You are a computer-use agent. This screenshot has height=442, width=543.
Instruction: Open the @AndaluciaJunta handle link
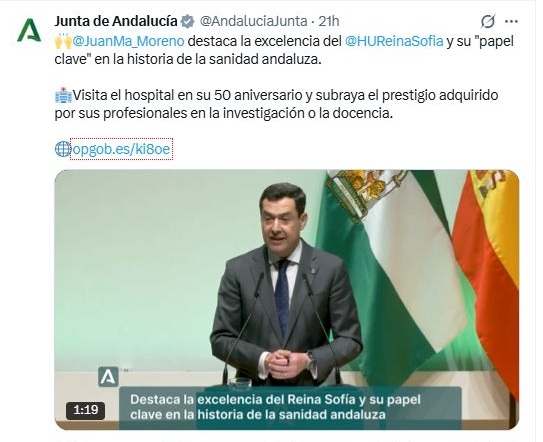253,21
